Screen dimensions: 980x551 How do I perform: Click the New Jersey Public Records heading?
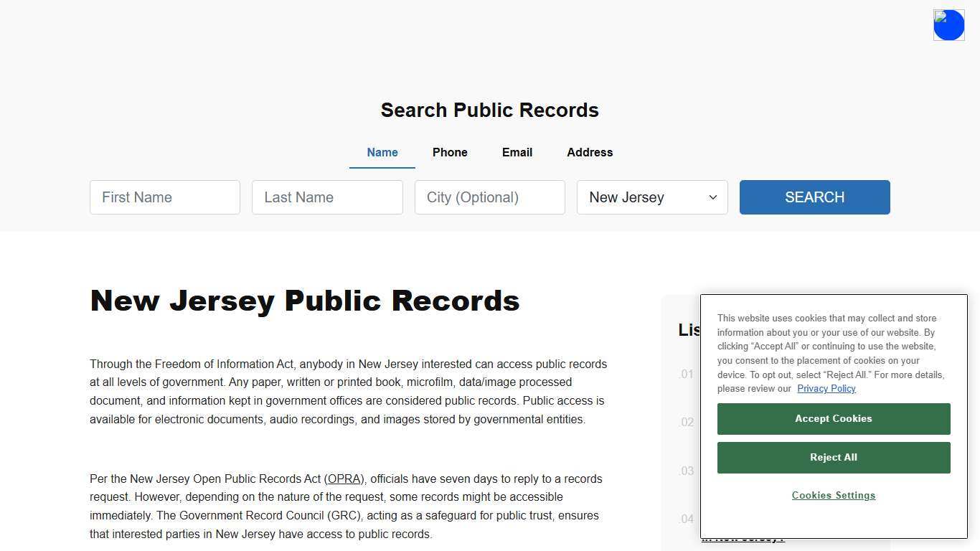304,301
